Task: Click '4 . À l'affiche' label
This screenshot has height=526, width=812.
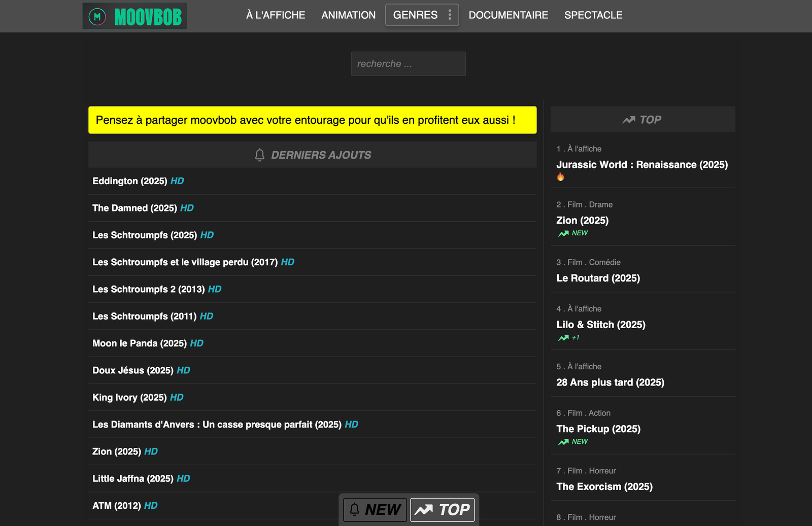Action: point(579,309)
